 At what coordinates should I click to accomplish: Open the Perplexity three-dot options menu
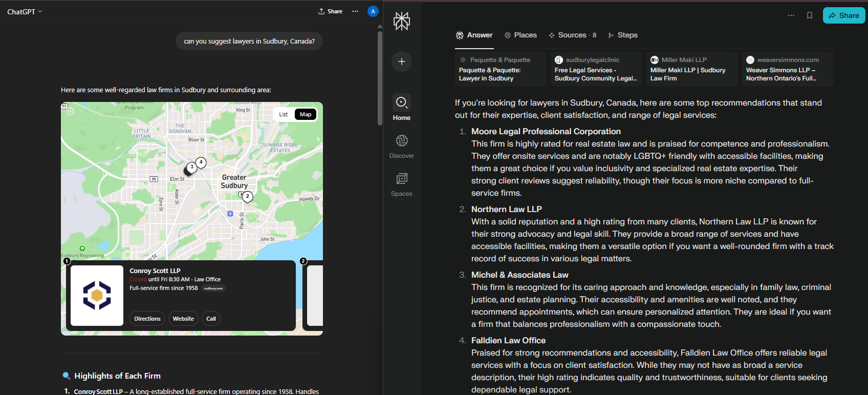[791, 15]
